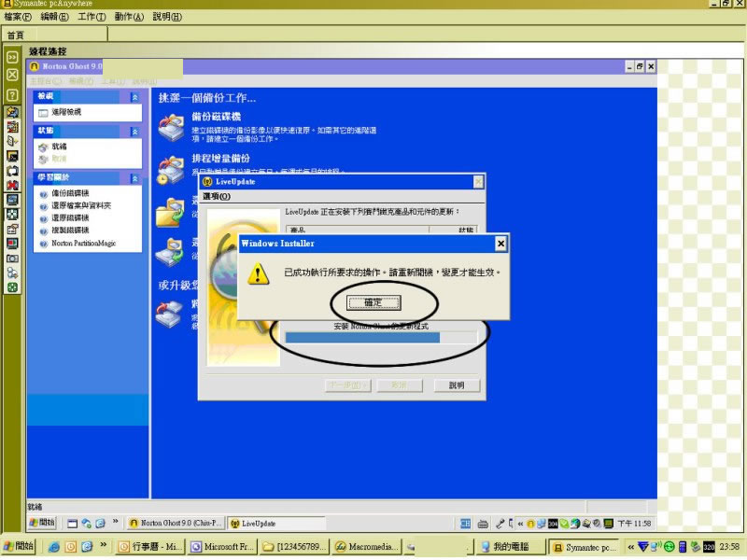Expand the local quick launch overflow chevron

[104, 544]
